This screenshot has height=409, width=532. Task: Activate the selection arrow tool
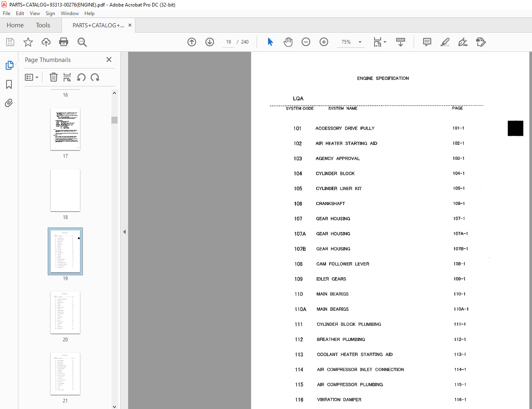pyautogui.click(x=270, y=42)
